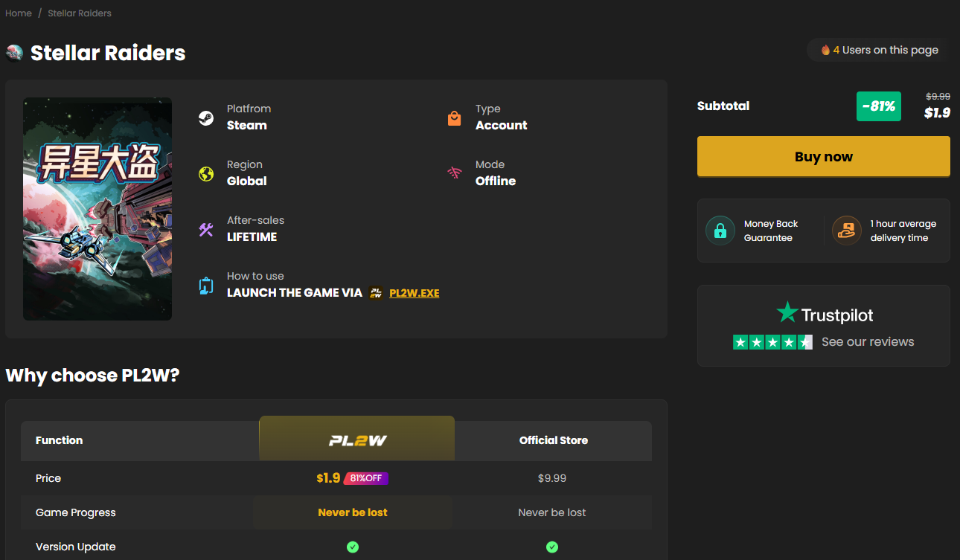Click the 'Game Progress' row label
The height and width of the screenshot is (560, 960).
tap(76, 512)
